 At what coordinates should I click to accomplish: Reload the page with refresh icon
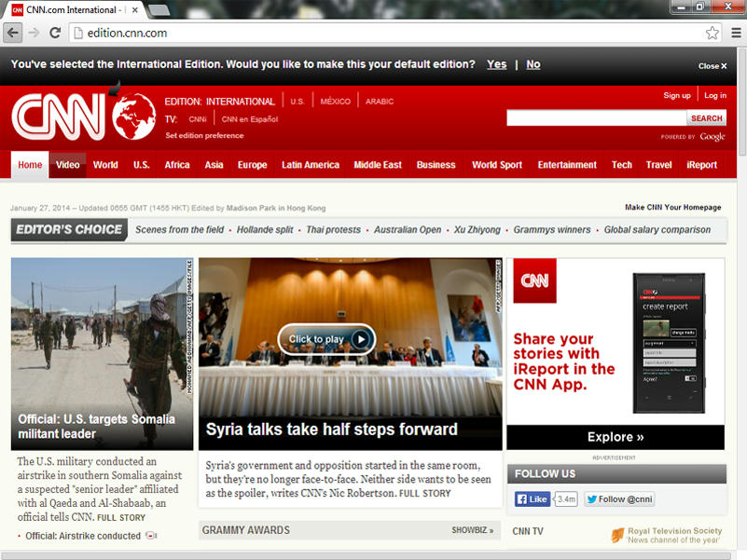[55, 33]
